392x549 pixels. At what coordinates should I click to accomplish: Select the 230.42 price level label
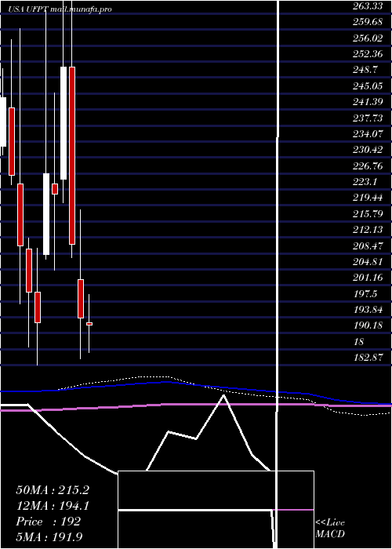[368, 150]
